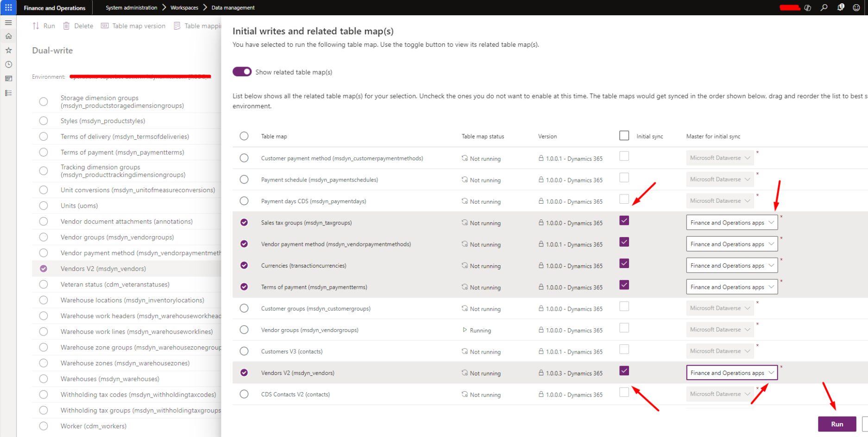Click Finance and Operations title
The width and height of the screenshot is (868, 437).
point(55,8)
